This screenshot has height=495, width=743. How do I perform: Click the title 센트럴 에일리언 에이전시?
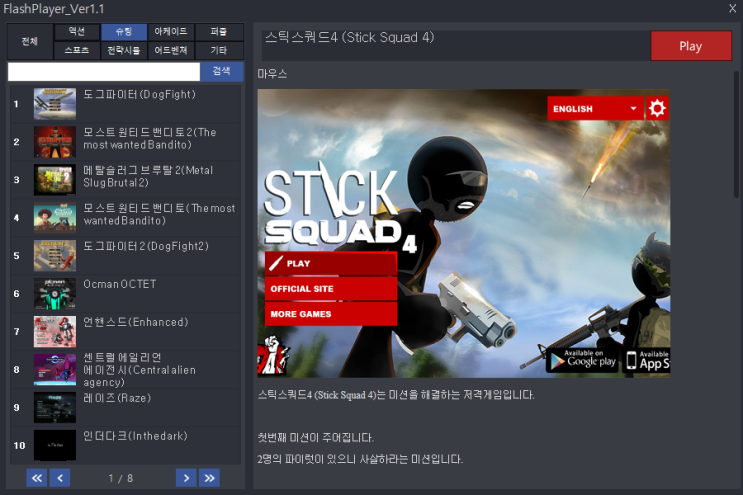tap(139, 369)
